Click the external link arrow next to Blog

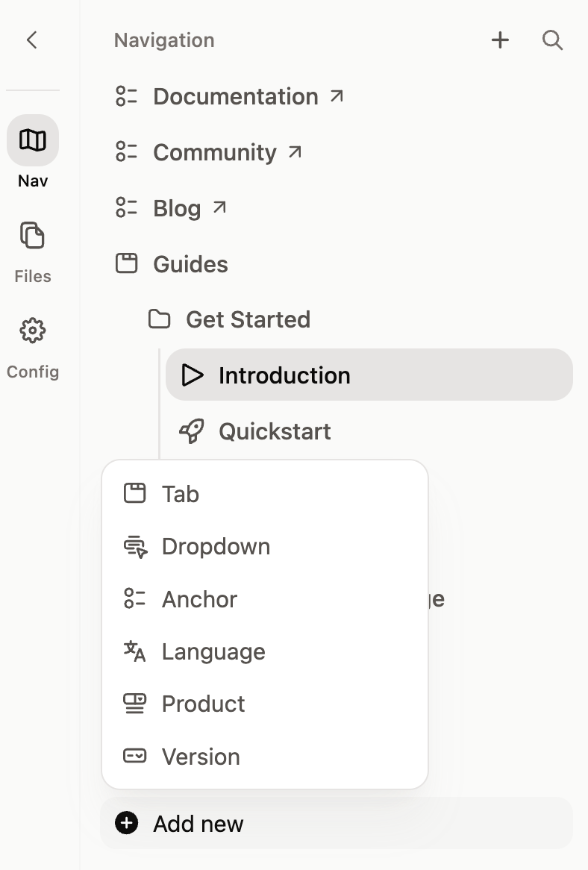pos(219,207)
